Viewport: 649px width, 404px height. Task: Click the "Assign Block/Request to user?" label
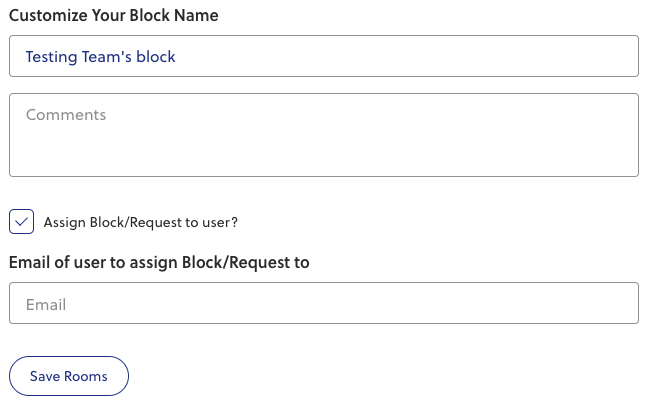point(141,222)
